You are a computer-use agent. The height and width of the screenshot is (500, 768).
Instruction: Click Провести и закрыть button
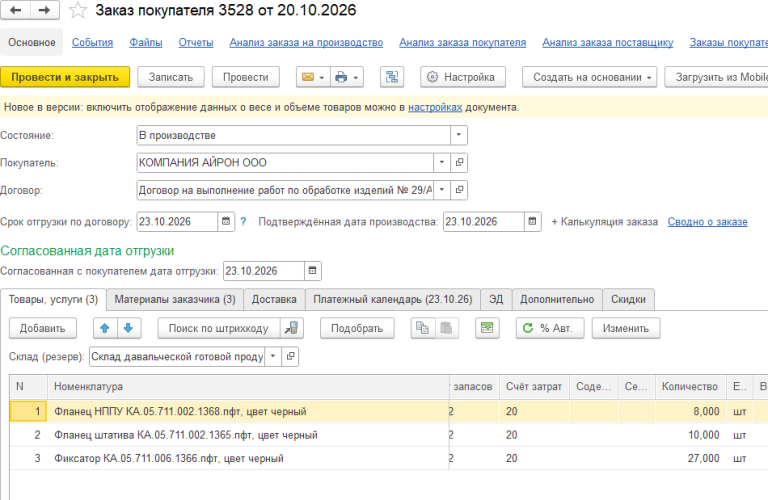click(x=65, y=77)
